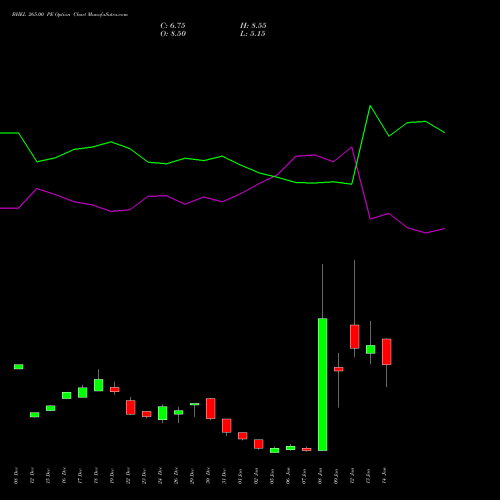Select the red candle for 30 Dec
This screenshot has height=500, width=500.
pos(210,408)
